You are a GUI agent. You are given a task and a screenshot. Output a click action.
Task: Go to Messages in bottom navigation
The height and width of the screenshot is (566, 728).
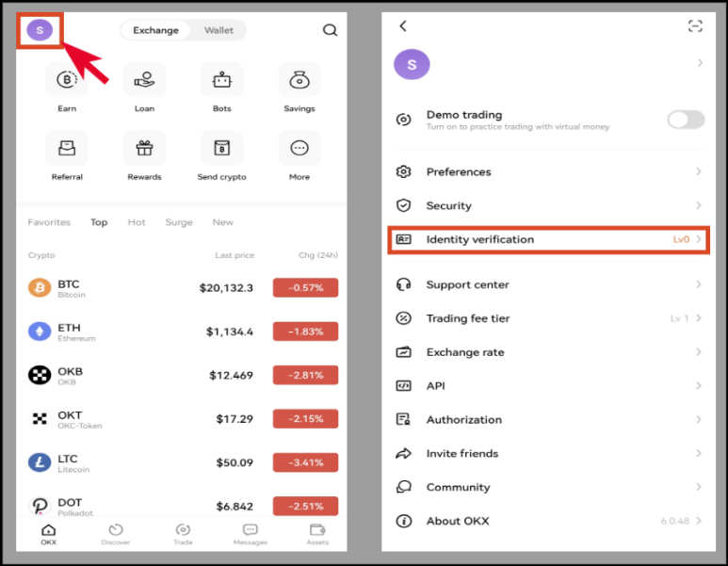(251, 534)
